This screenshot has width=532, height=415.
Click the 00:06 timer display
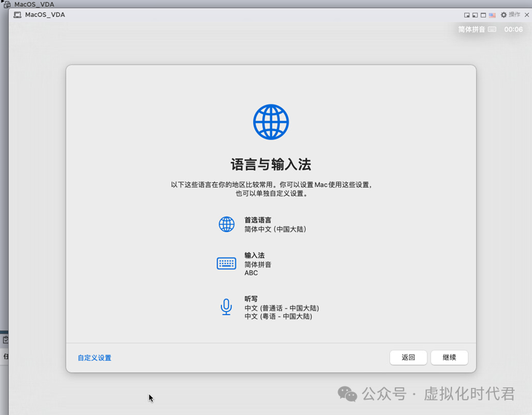[514, 30]
